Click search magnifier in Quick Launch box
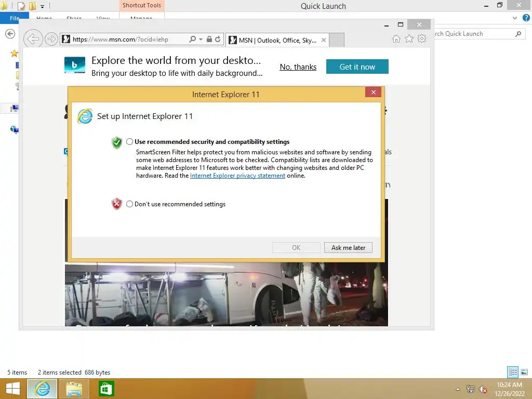Screen dimensions: 532x399 click(518, 34)
